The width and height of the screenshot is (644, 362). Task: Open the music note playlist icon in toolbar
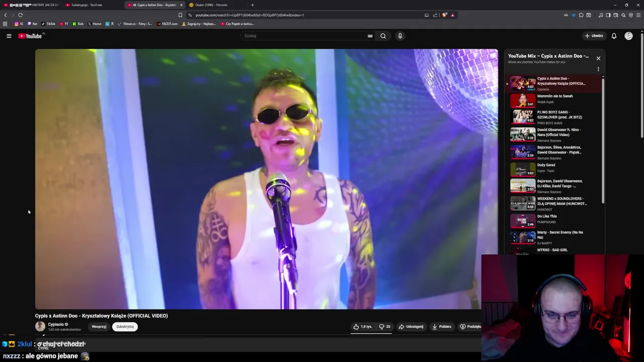click(x=600, y=15)
